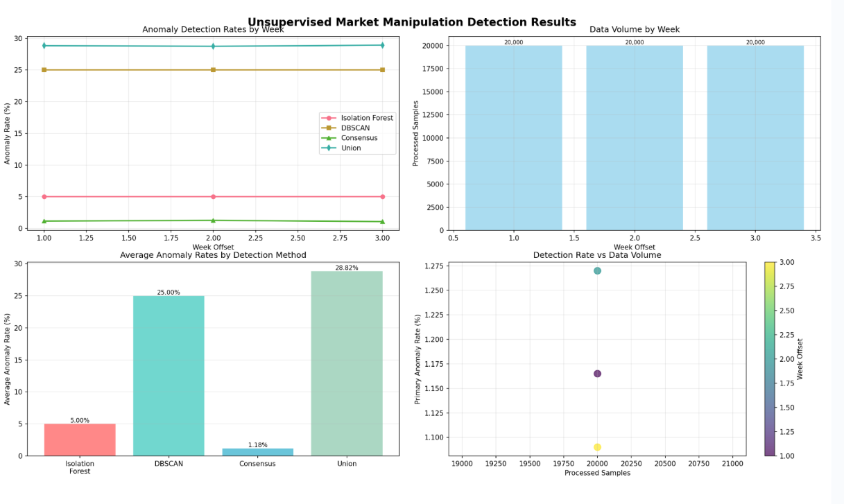Click the DBSCAN line marker at week 3.00
This screenshot has height=504, width=844.
(382, 70)
